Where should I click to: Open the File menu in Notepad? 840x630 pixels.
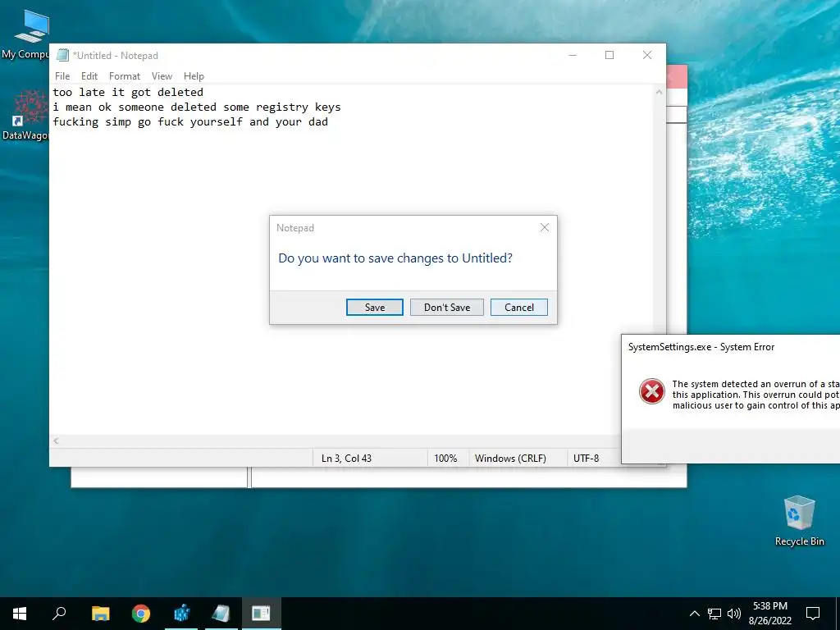pyautogui.click(x=62, y=76)
